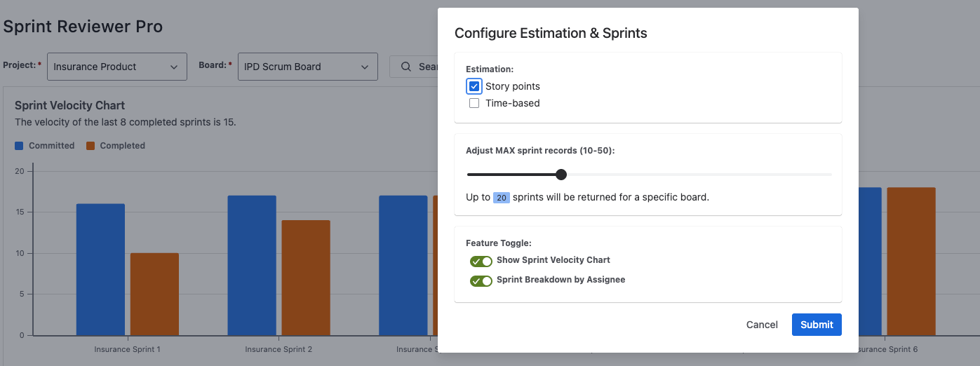Click the blue Committed legend square

[x=20, y=146]
